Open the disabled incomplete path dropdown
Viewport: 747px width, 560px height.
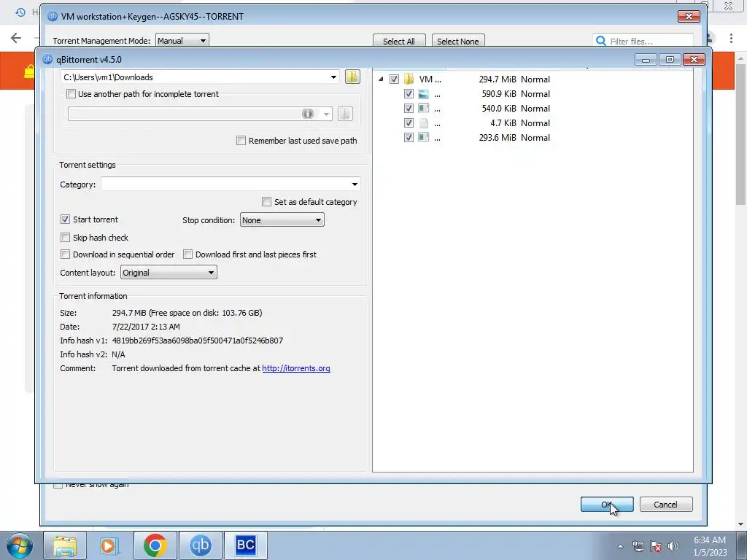pyautogui.click(x=326, y=114)
